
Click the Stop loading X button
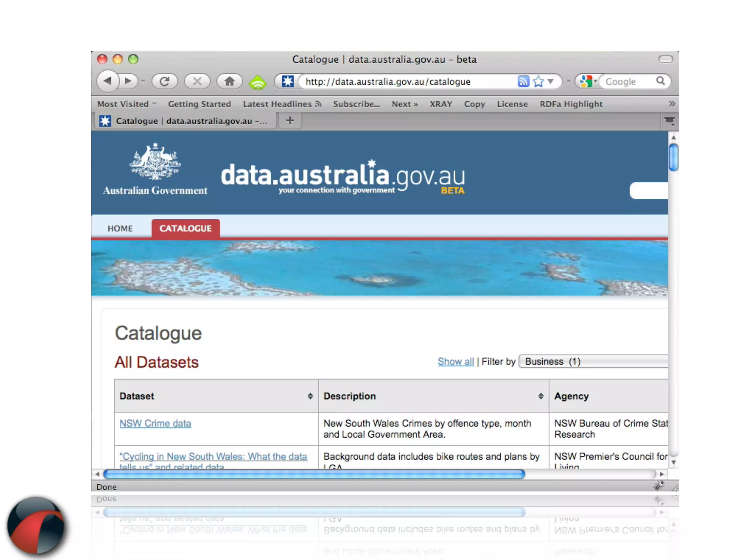197,81
